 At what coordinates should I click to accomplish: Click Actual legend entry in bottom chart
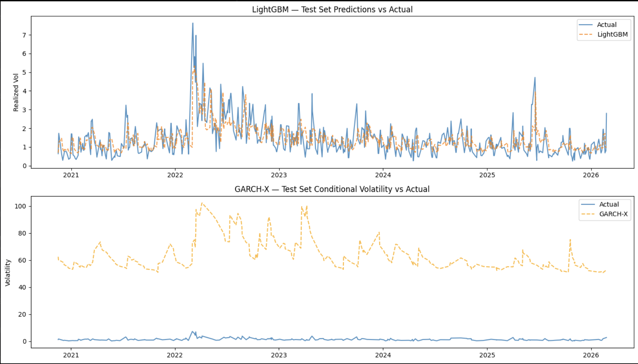pos(609,204)
